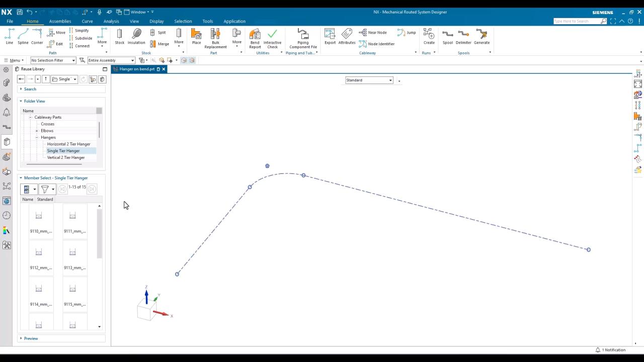Click the Create run icon
The width and height of the screenshot is (644, 362).
coord(429,36)
